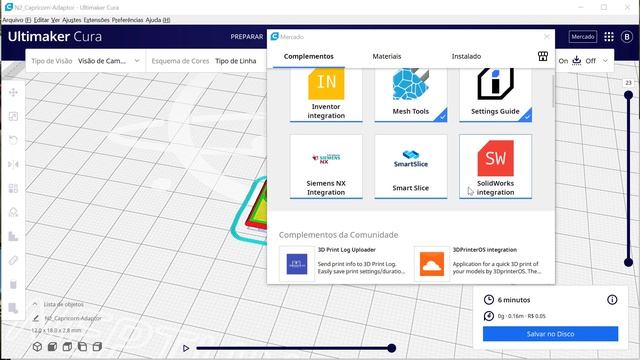Image resolution: width=640 pixels, height=360 pixels.
Task: Click the material usage 0g 0.16m text
Action: pos(522,316)
